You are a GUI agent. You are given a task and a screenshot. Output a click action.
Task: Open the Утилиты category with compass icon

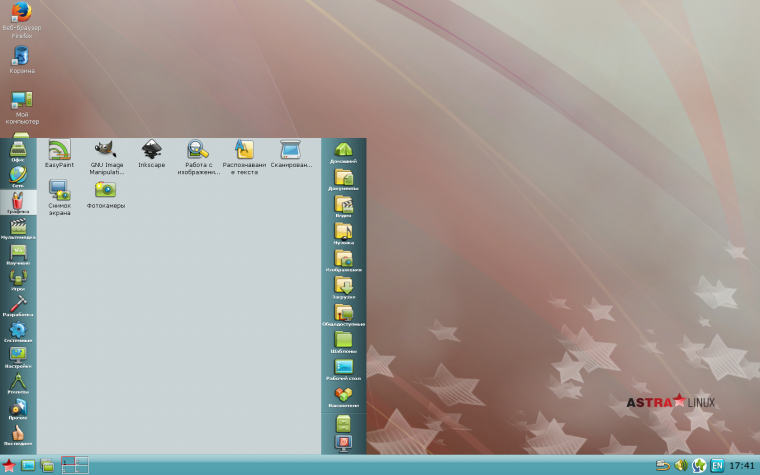pyautogui.click(x=18, y=383)
